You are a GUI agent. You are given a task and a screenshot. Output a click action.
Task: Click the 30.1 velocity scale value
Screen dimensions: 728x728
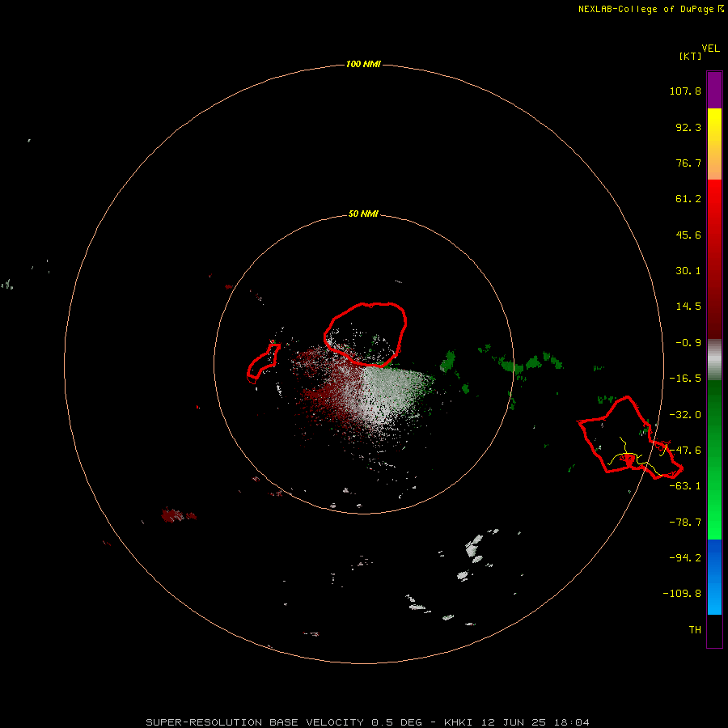[x=688, y=271]
